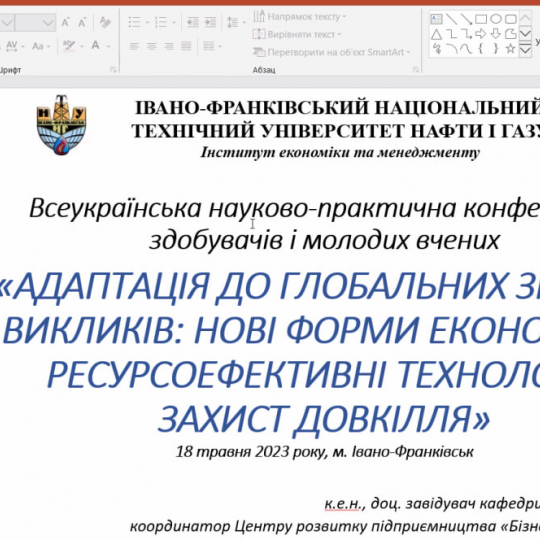540x540 pixels.
Task: Expand columns dropdown arrow
Action: click(220, 46)
